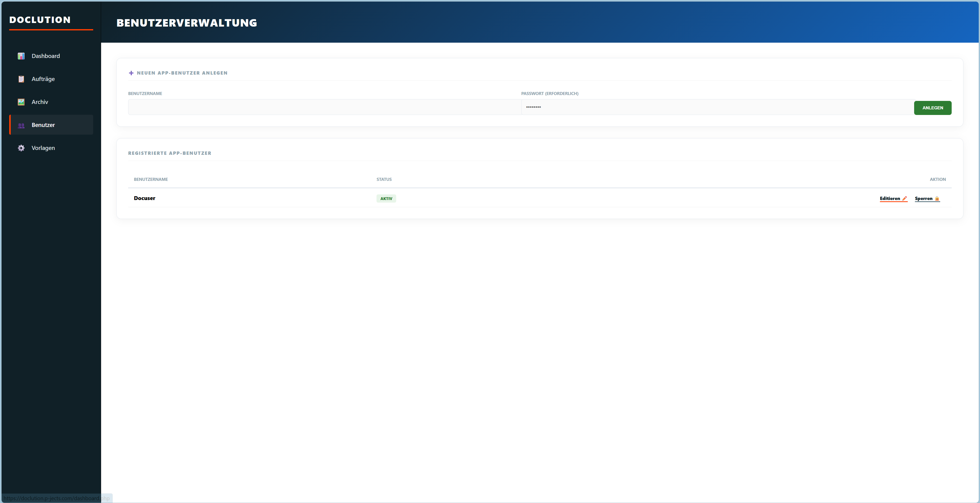Go to Aufträge in the sidebar
This screenshot has width=980, height=503.
(x=43, y=79)
